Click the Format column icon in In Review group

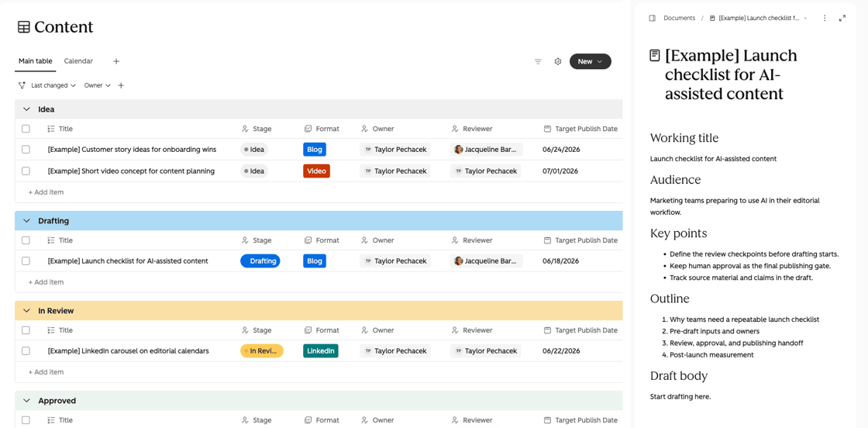click(308, 330)
